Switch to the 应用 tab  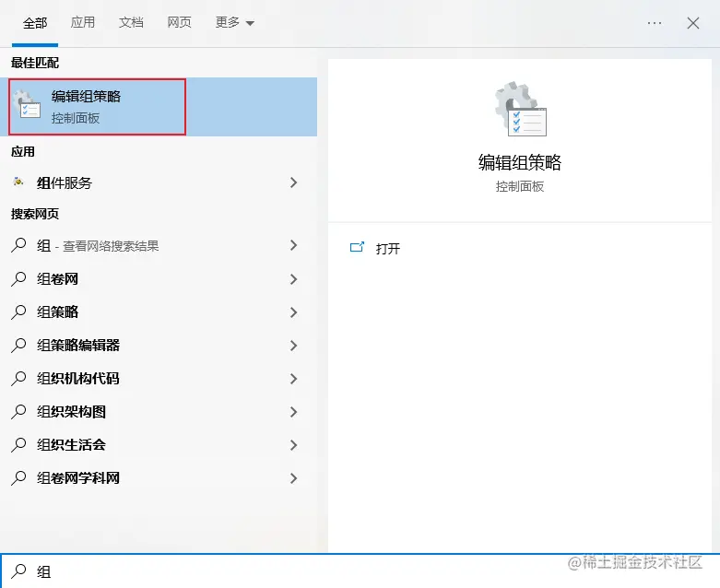click(83, 22)
